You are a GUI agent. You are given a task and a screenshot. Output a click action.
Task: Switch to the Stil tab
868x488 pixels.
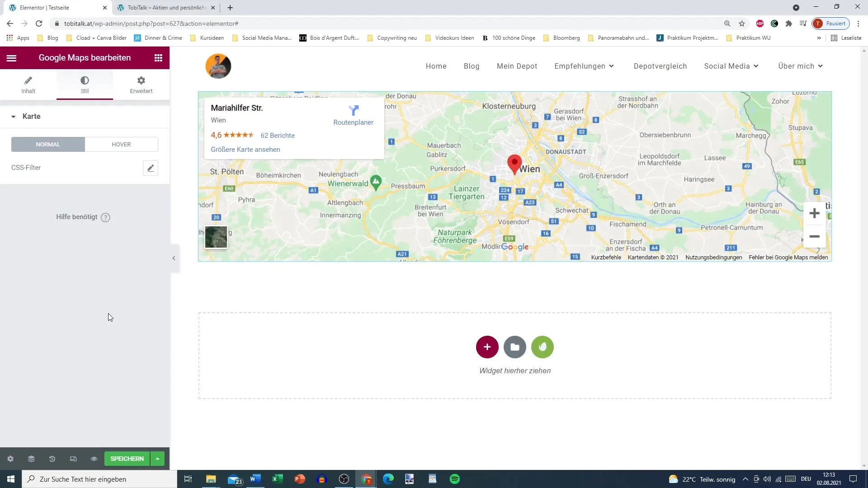pos(85,84)
